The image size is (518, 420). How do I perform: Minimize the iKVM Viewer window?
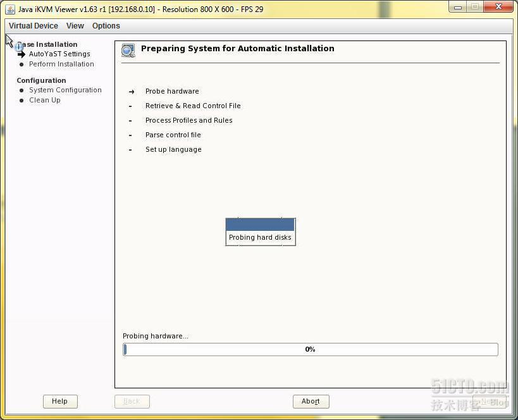(x=458, y=7)
